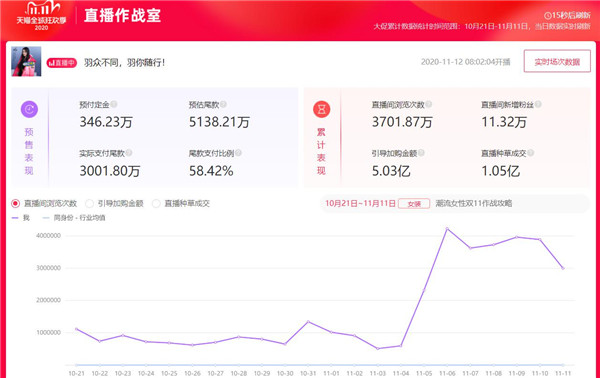600x378 pixels.
Task: Select the 引导加购金额 radio option
Action: 89,203
